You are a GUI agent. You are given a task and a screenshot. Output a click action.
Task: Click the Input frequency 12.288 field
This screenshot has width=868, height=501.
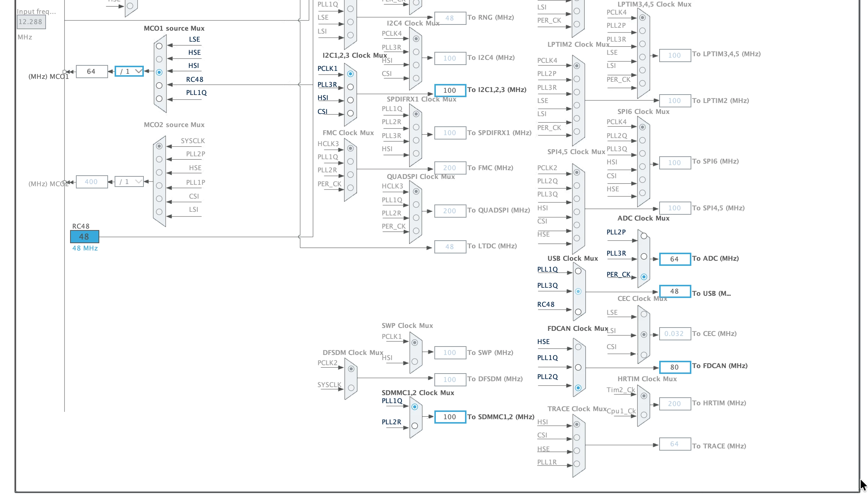click(x=31, y=22)
